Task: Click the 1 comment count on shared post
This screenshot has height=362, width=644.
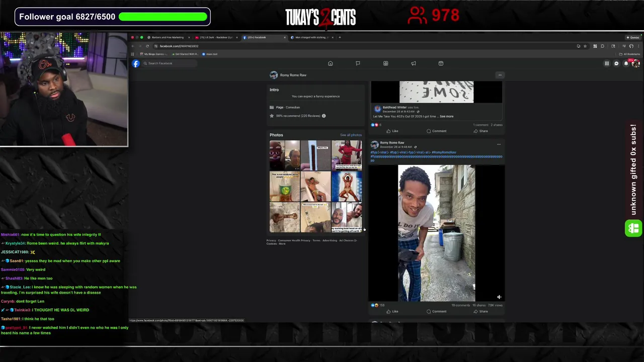Action: coord(480,125)
